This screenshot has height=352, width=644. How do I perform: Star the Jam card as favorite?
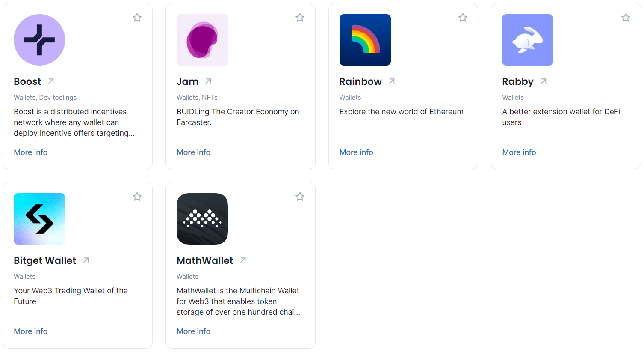pyautogui.click(x=300, y=18)
